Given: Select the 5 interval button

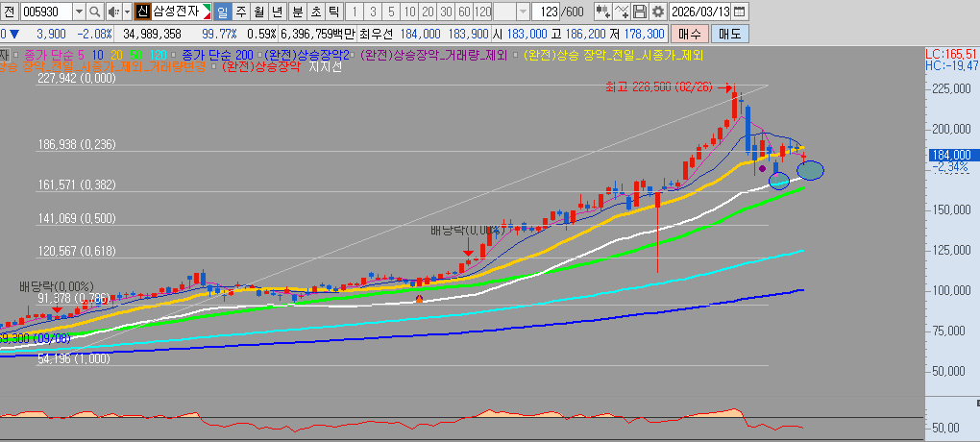Looking at the screenshot, I should tap(391, 12).
